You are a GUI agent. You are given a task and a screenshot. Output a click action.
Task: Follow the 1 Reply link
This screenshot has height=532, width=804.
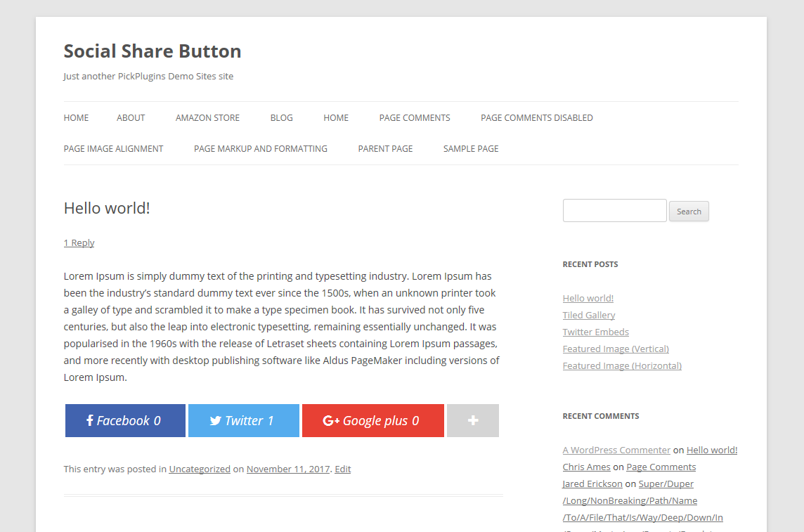(x=79, y=243)
